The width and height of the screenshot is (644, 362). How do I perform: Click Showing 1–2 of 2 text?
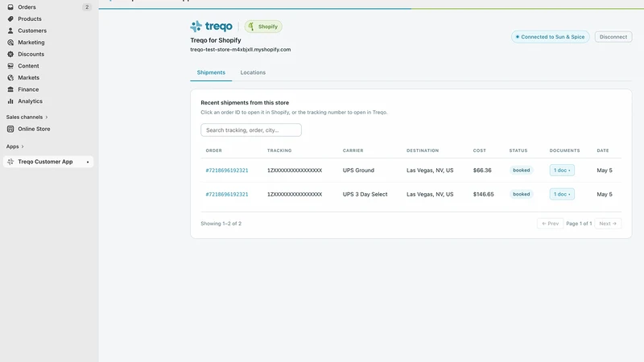click(221, 224)
